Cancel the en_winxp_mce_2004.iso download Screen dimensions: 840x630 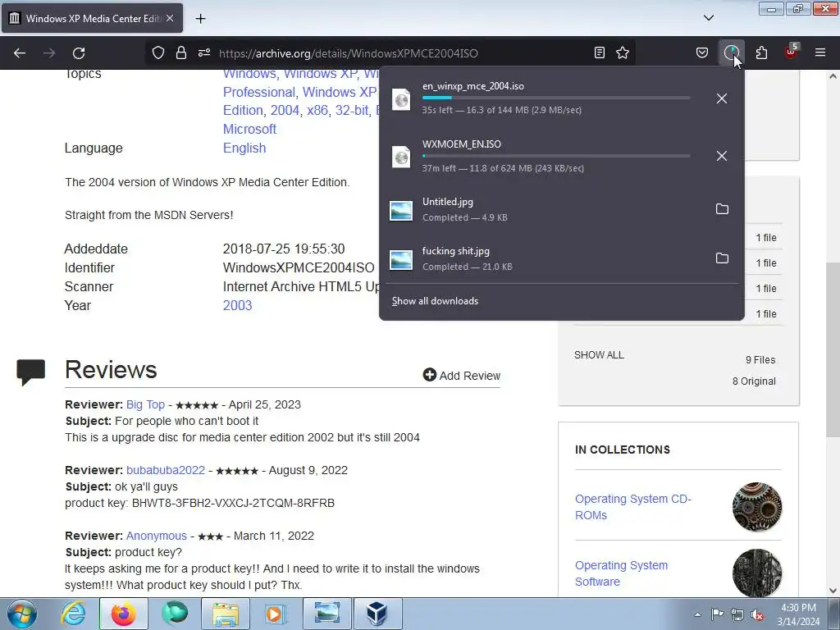pyautogui.click(x=722, y=98)
